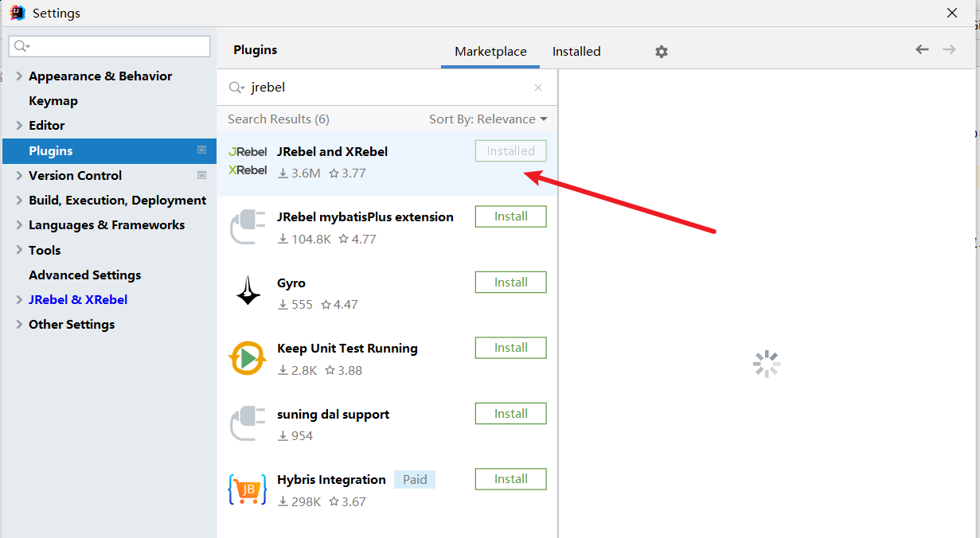Click the 298K downloads count
Screen dimensions: 980x538
click(299, 502)
